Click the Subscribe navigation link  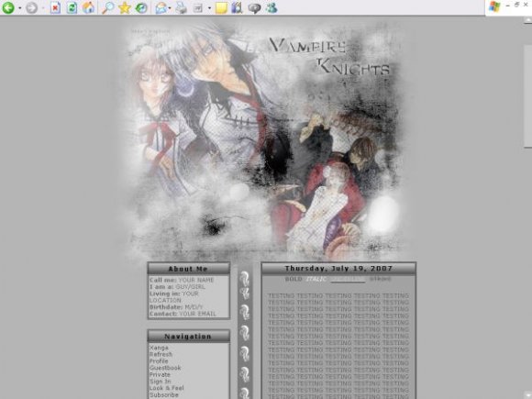(x=164, y=395)
